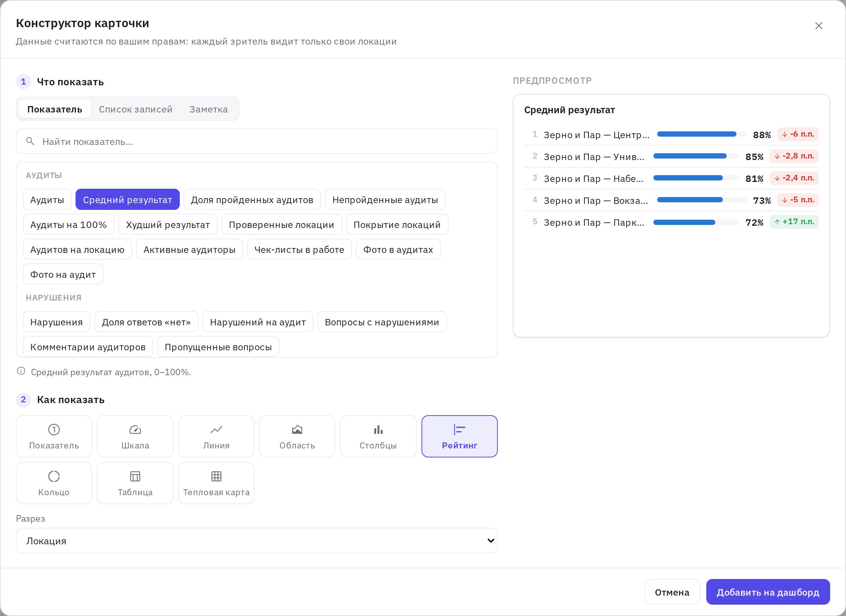Choose Доля ответов «нет» metric
846x616 pixels.
click(x=147, y=322)
